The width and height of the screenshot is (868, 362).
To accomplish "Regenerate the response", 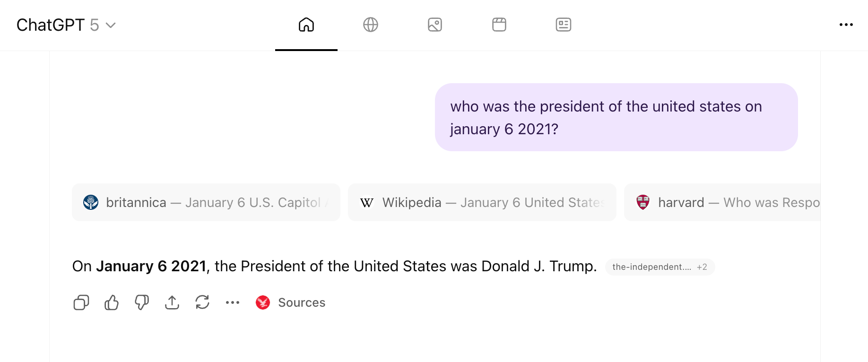I will [202, 302].
